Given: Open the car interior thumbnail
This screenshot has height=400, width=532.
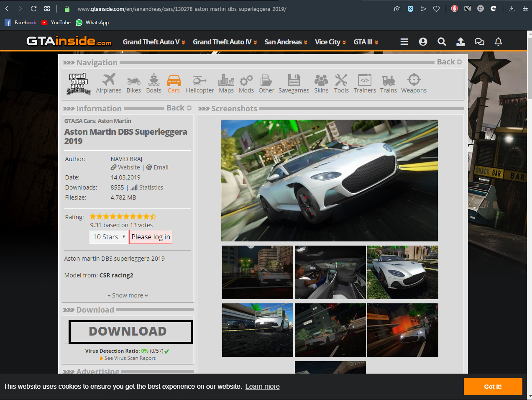Looking at the screenshot, I should coord(330,272).
